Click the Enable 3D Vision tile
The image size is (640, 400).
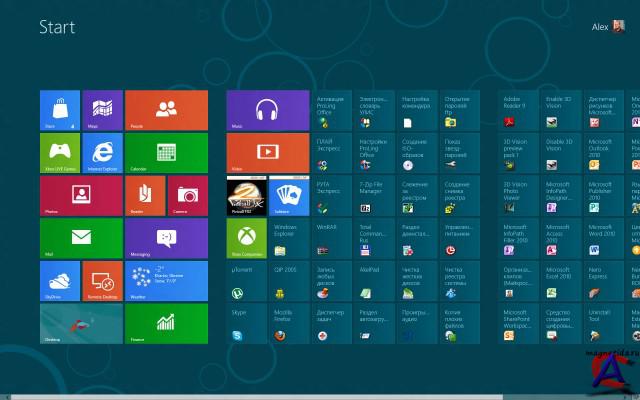[561, 110]
